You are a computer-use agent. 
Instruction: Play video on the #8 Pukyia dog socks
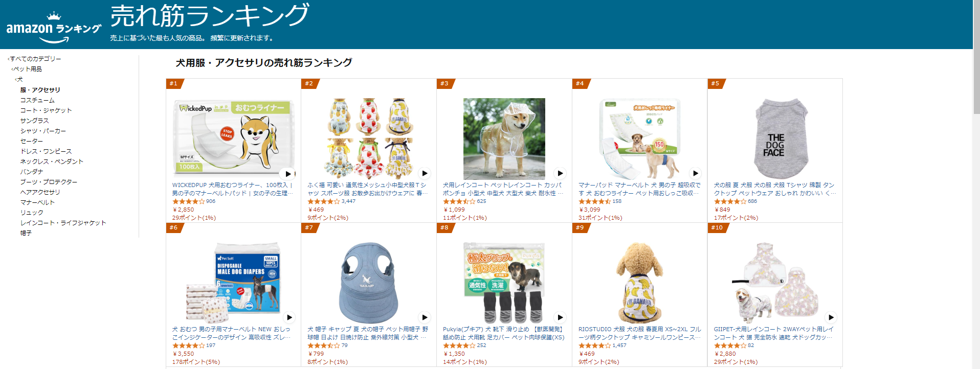point(560,317)
